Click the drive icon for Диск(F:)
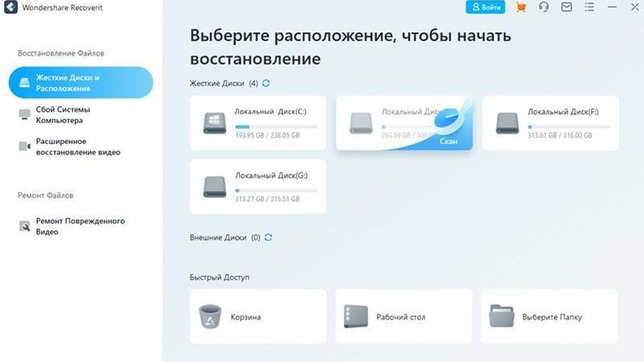 (507, 123)
